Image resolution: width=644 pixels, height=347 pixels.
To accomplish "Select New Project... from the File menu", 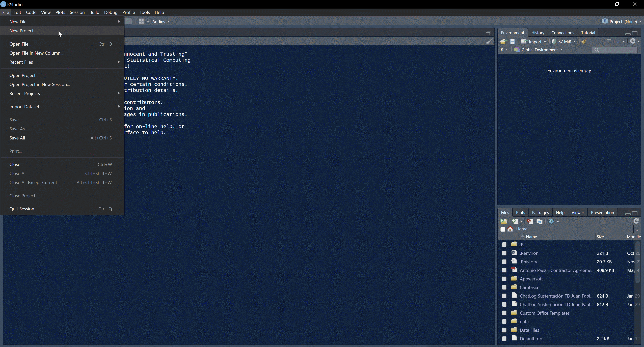I will tap(23, 31).
